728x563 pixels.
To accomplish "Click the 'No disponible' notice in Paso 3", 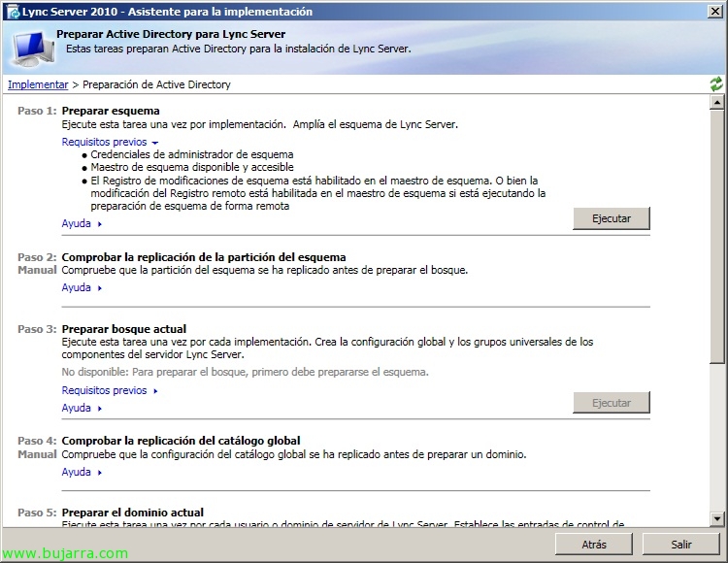I will point(246,372).
